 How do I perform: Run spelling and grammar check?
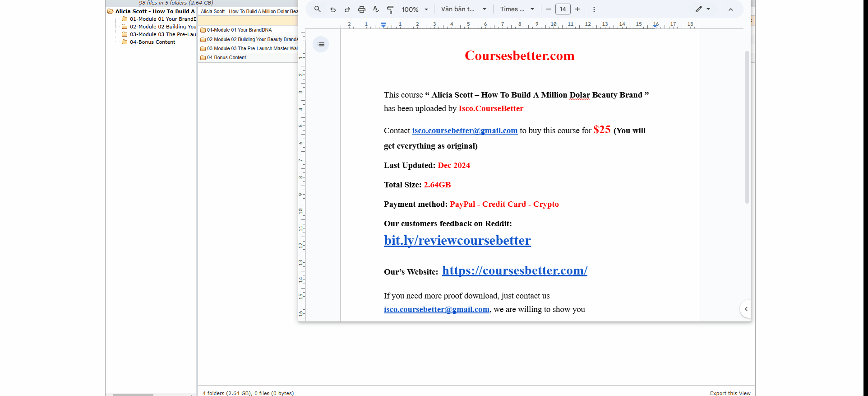coord(376,9)
